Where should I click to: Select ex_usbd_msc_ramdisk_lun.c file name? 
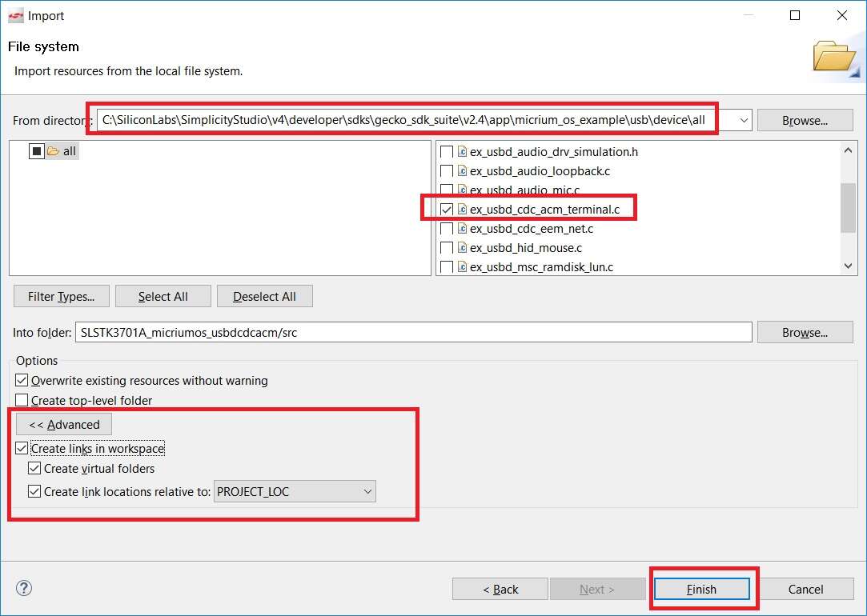[541, 267]
